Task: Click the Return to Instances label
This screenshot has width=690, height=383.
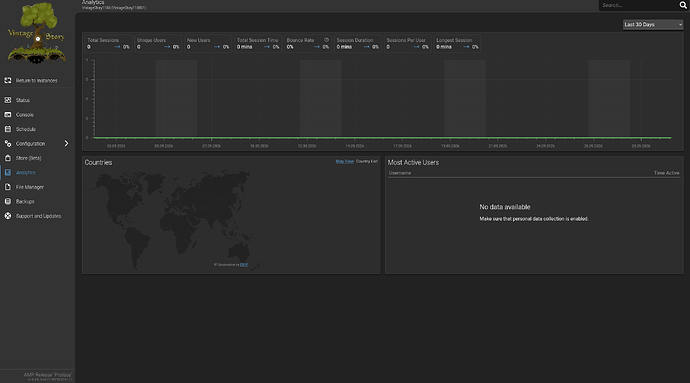Action: point(37,81)
